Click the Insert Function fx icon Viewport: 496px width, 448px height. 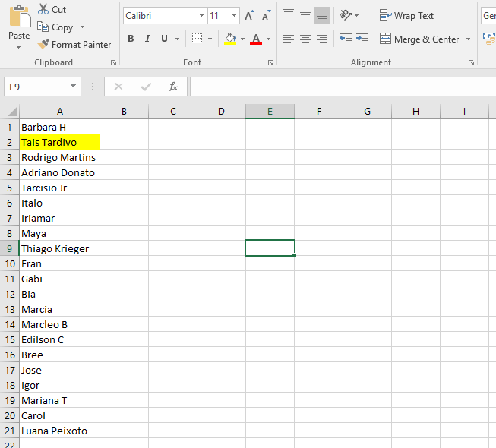click(173, 87)
